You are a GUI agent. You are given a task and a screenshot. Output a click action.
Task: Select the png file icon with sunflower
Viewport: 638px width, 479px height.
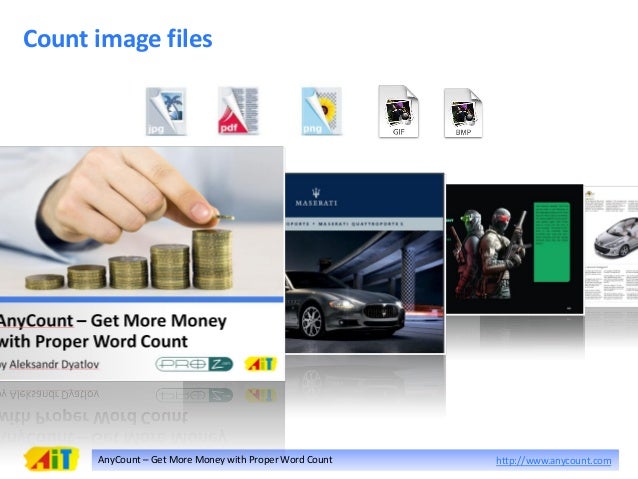click(321, 111)
